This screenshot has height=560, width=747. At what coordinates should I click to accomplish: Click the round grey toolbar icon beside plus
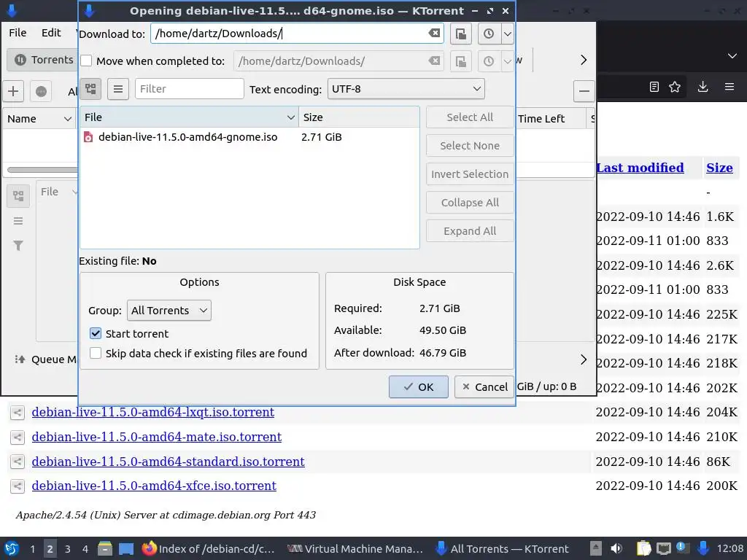pos(41,91)
